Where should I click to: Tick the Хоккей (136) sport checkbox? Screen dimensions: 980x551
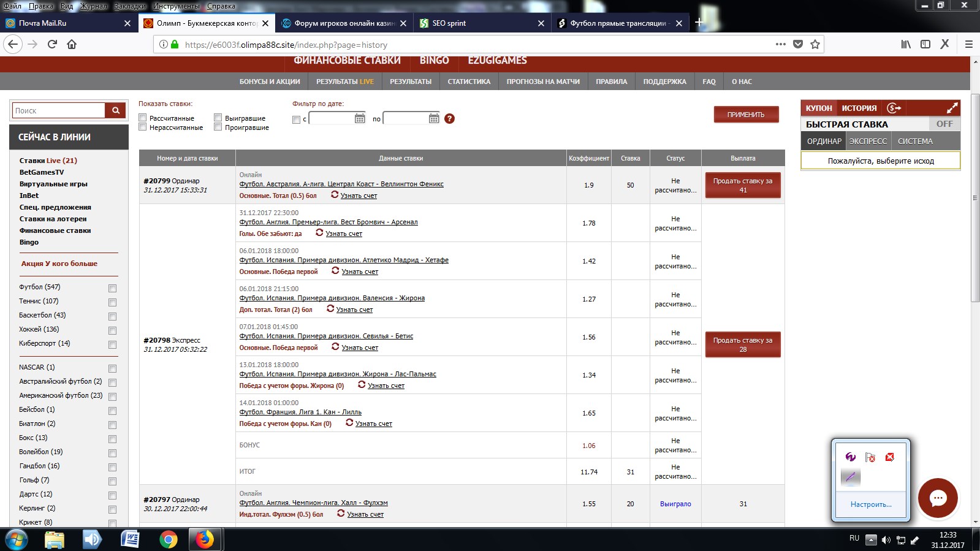112,330
